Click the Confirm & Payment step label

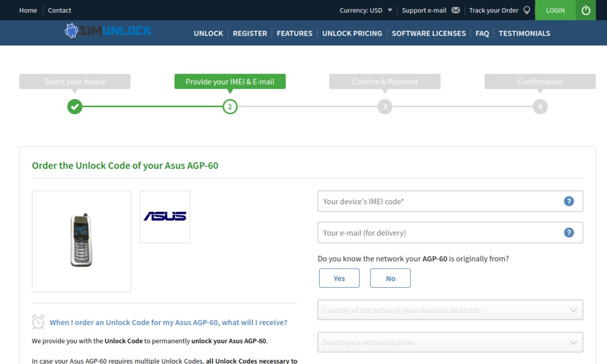(x=385, y=82)
